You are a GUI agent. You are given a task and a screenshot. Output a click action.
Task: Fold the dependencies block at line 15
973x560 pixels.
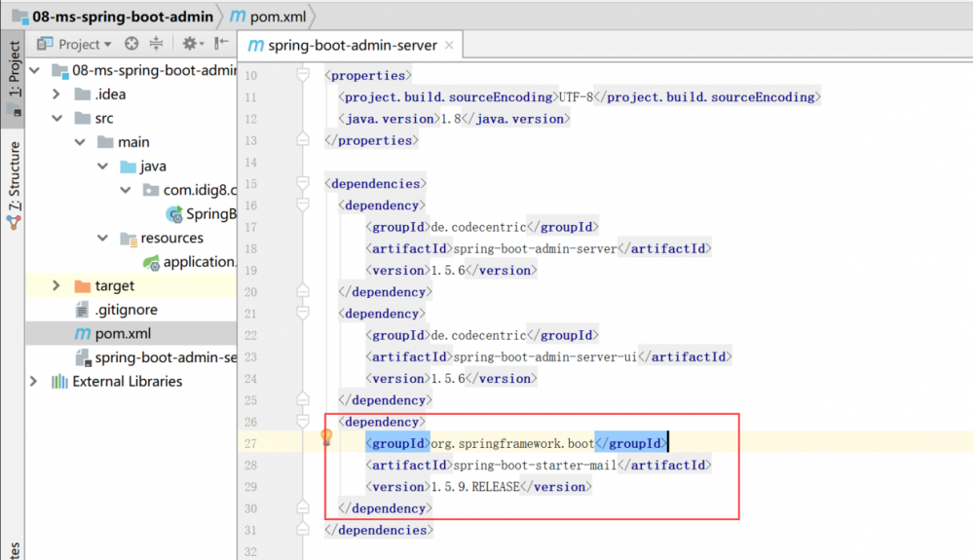pos(303,183)
